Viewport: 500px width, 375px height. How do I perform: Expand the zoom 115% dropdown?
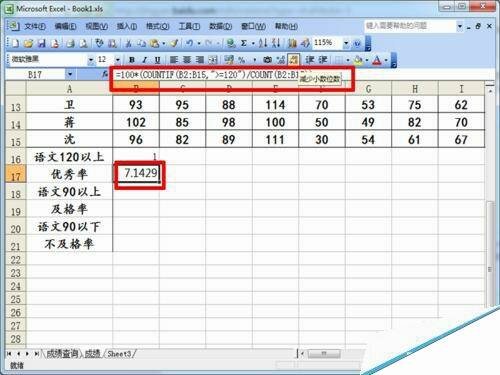tap(346, 43)
